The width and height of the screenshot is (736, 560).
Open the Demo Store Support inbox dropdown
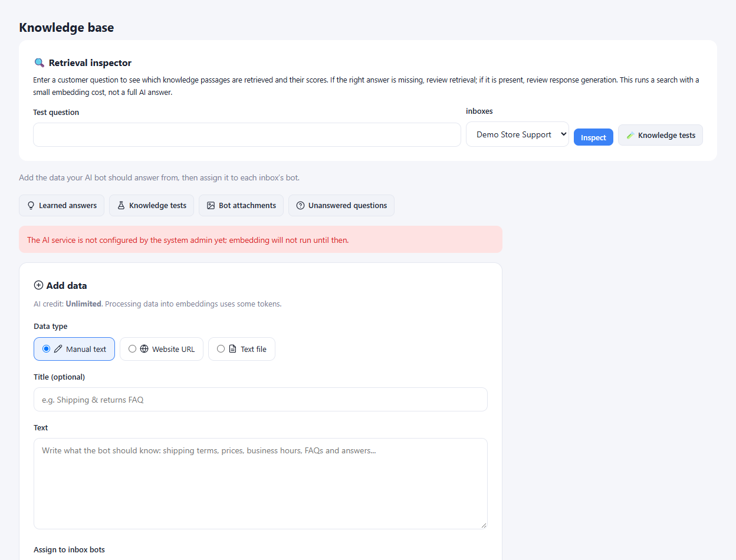click(517, 134)
